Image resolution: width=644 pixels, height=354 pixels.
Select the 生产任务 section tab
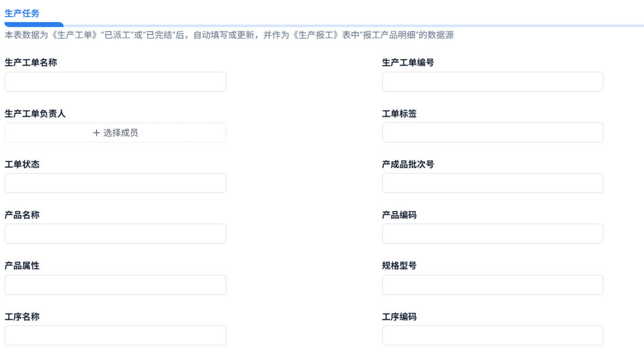(x=20, y=14)
